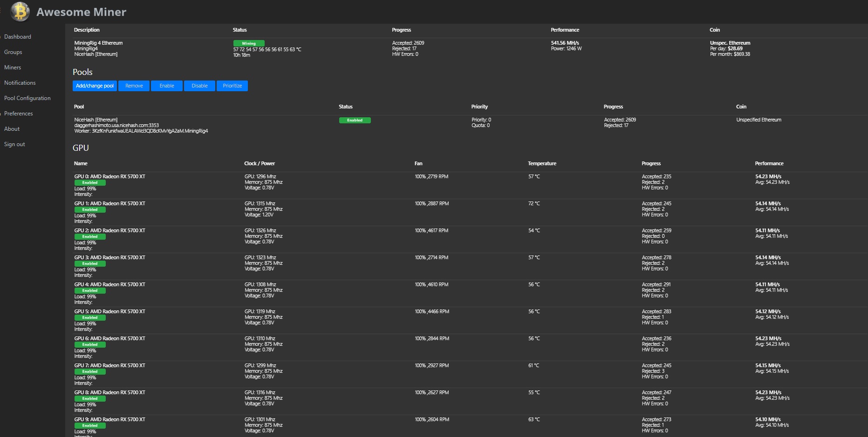
Task: Click 'GPU 3: AMD Radeon RX 5700 XT'
Action: pyautogui.click(x=110, y=257)
